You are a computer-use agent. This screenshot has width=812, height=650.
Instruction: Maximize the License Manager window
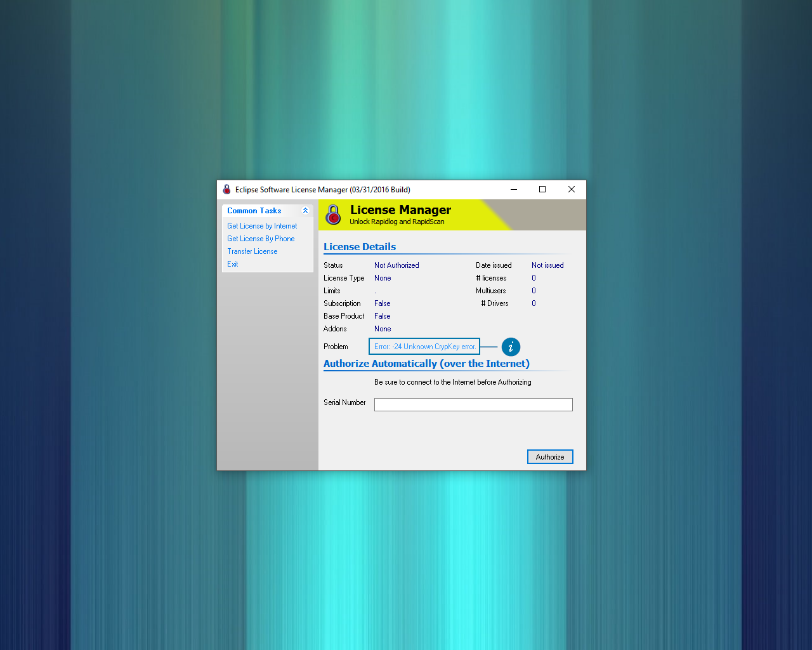(542, 189)
